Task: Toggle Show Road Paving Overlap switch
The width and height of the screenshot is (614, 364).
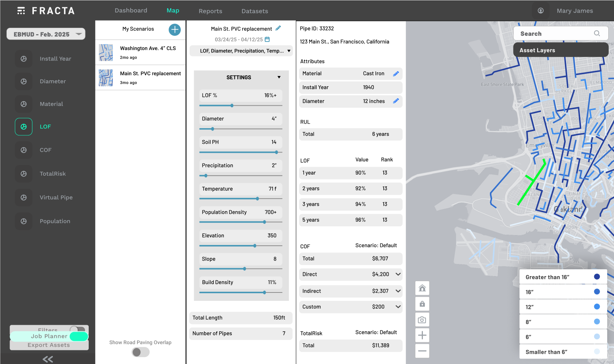Action: pos(140,352)
